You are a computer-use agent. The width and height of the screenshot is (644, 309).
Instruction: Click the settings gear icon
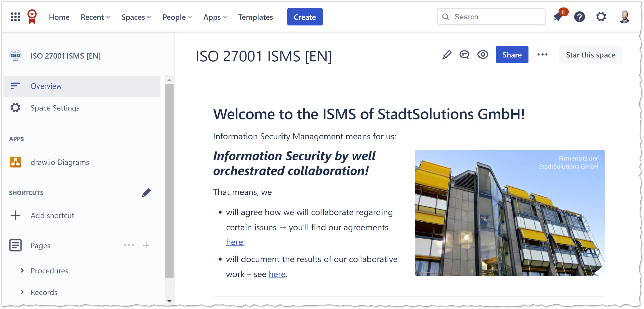(601, 16)
